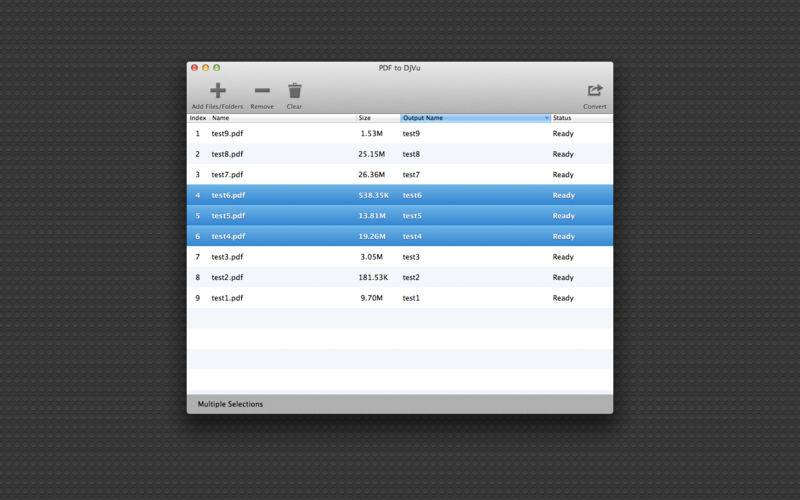Select the test8.pdf file name

(x=227, y=154)
